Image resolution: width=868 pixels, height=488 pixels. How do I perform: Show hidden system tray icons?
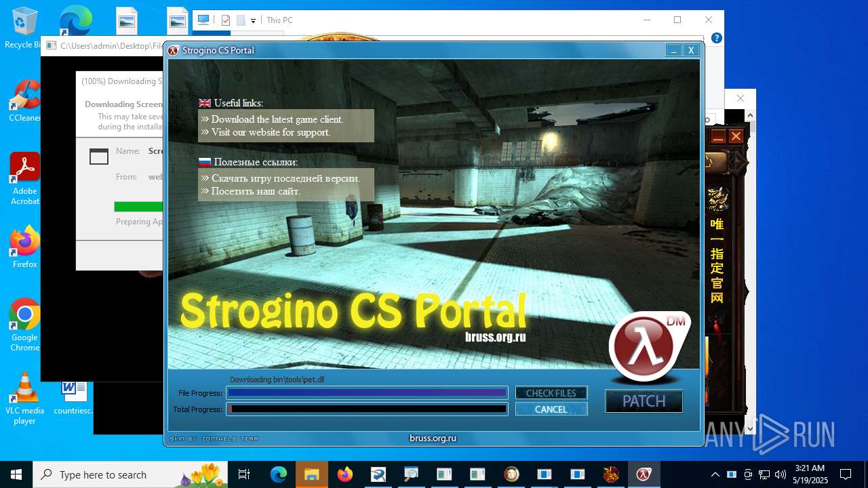click(715, 474)
